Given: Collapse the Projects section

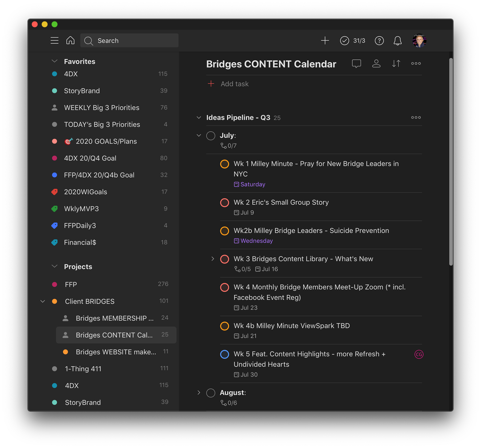Looking at the screenshot, I should click(54, 266).
